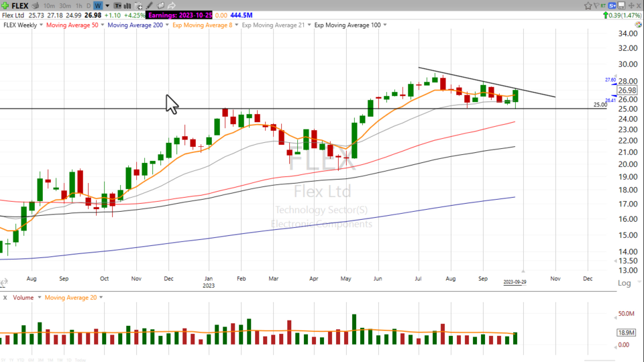Image resolution: width=644 pixels, height=362 pixels.
Task: Click the 27.60 price marker on the axis
Action: [x=610, y=80]
